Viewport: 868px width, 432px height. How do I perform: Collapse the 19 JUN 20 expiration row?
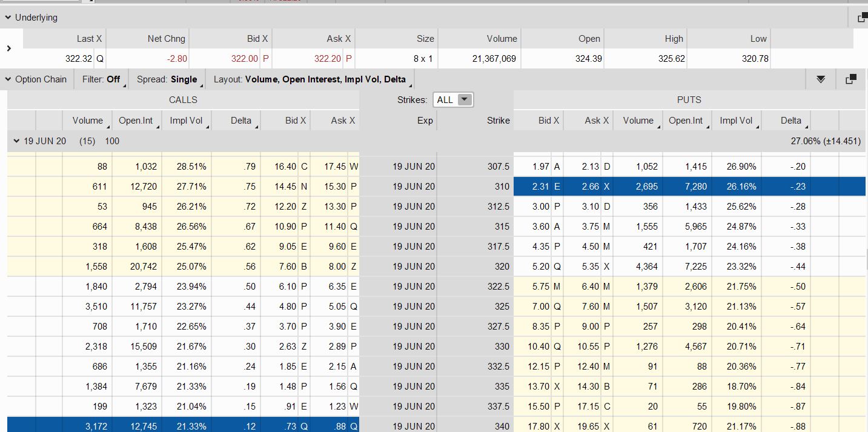[16, 141]
